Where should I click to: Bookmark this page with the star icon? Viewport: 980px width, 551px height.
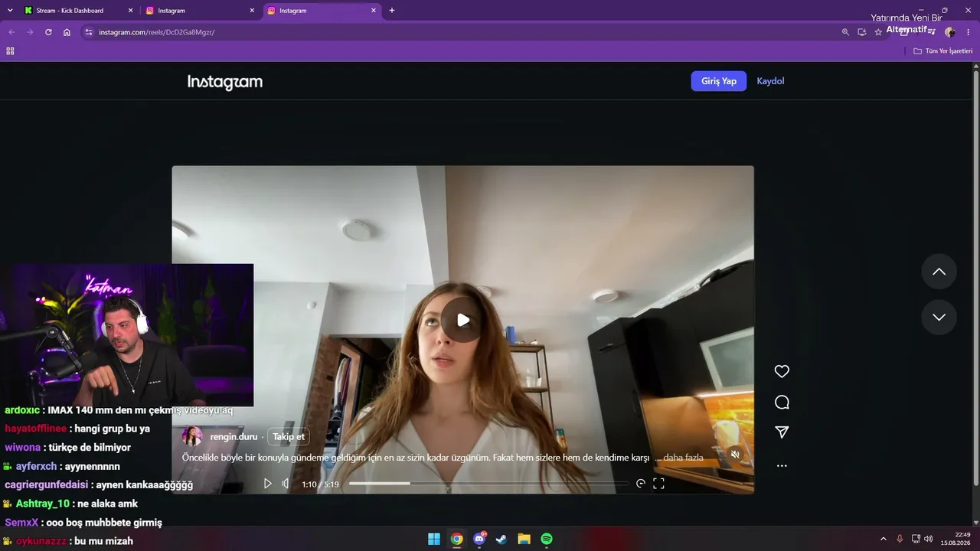[878, 32]
